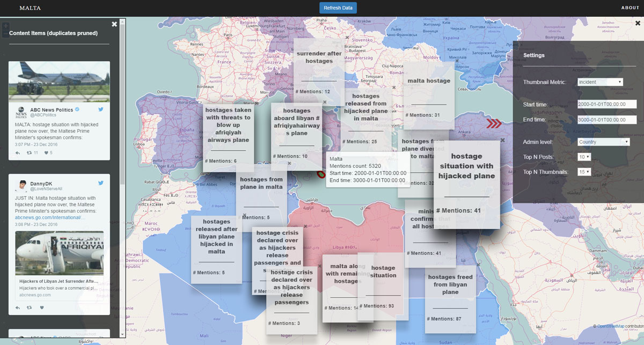Reply to the ABC News Politics tweet
This screenshot has width=644, height=345.
(x=18, y=153)
